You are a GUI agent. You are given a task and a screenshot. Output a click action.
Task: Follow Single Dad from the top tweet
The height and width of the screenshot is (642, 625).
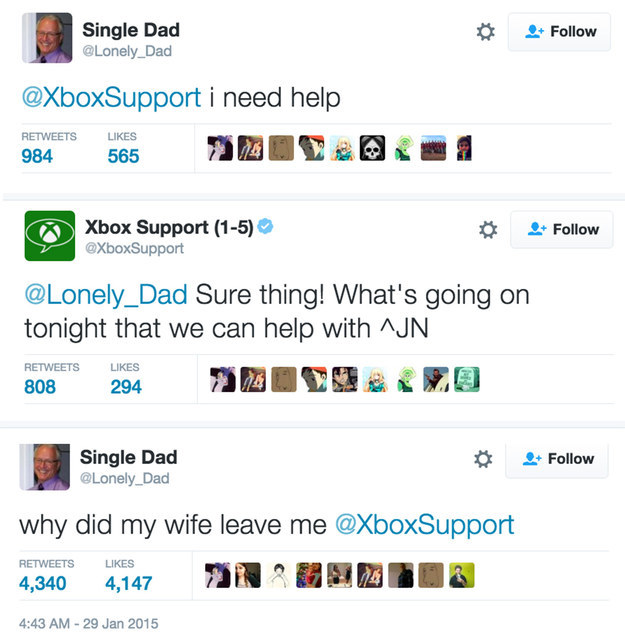pos(559,32)
